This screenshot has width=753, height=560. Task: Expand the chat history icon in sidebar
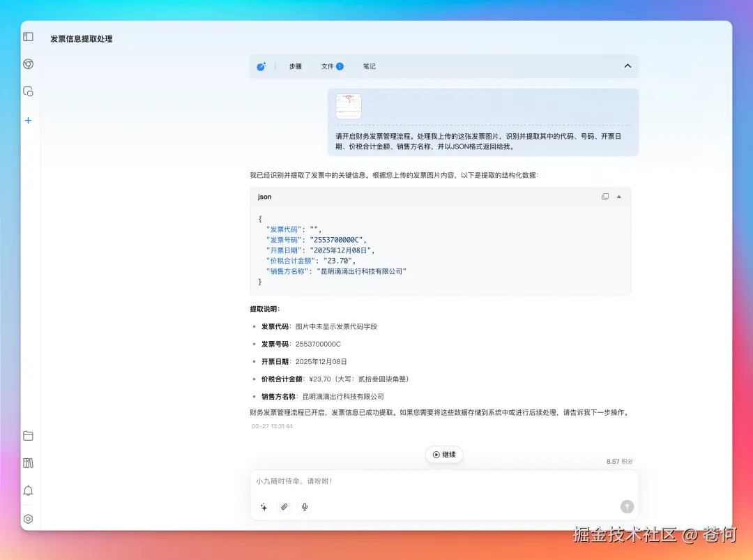pyautogui.click(x=28, y=91)
